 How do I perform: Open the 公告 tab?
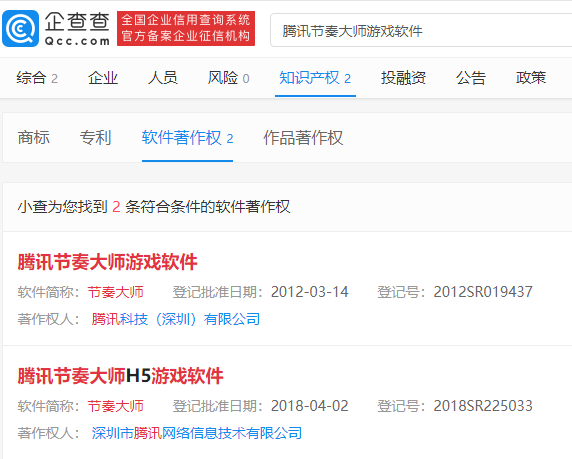471,78
